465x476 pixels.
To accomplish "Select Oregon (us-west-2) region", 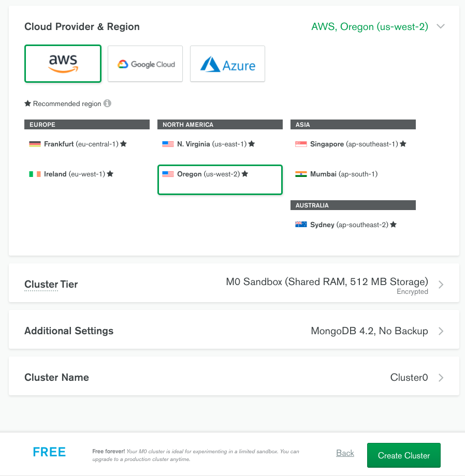I will pos(220,180).
